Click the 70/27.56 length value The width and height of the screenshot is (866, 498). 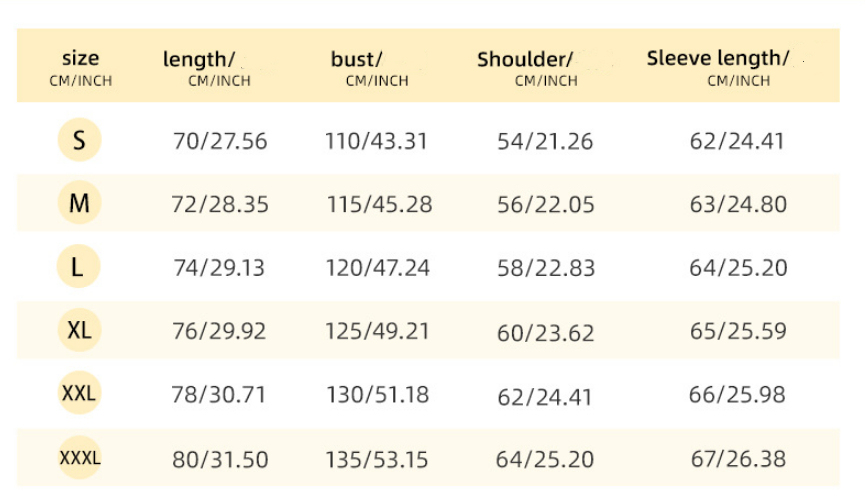point(220,141)
